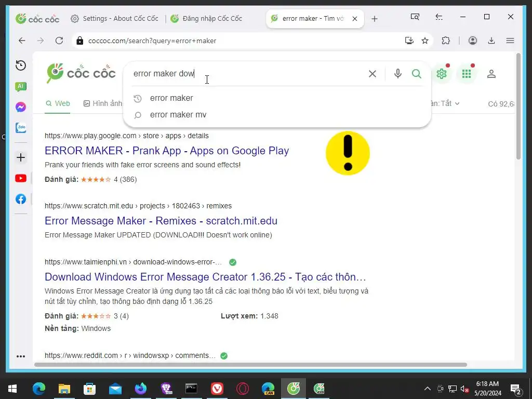Open the AI chat sidebar icon
The width and height of the screenshot is (532, 399).
coord(21,87)
